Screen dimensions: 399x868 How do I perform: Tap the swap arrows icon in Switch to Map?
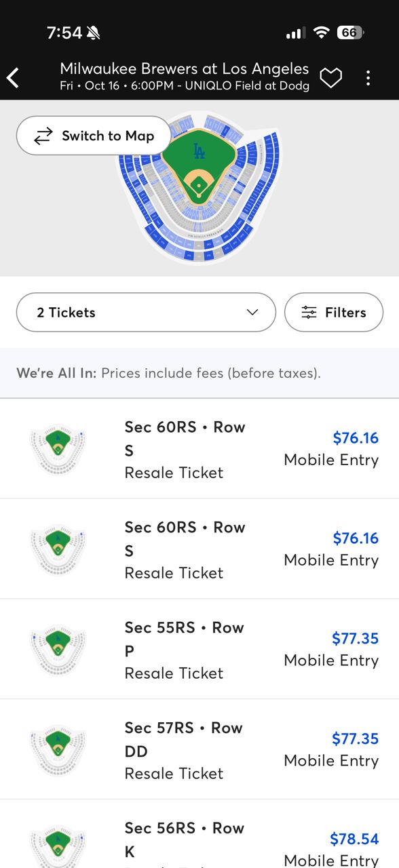(43, 136)
